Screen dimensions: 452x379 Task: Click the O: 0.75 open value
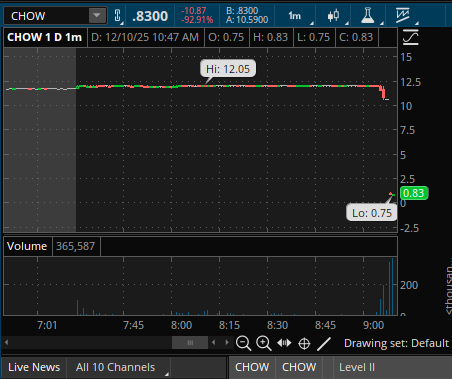(226, 37)
